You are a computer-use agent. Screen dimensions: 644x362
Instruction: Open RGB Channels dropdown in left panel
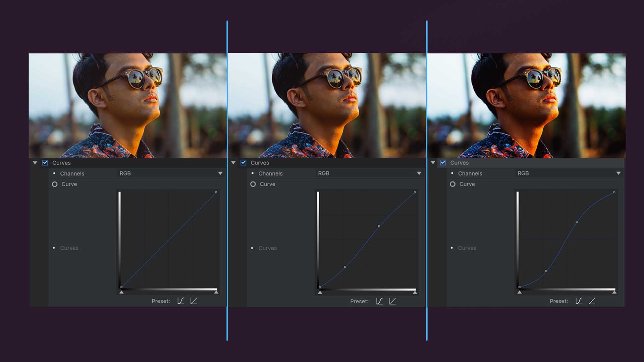(171, 173)
